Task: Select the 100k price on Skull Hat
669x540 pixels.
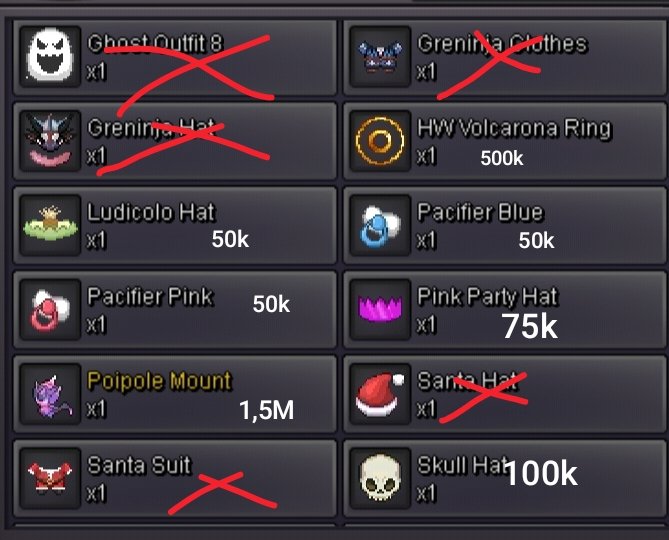Action: 541,473
